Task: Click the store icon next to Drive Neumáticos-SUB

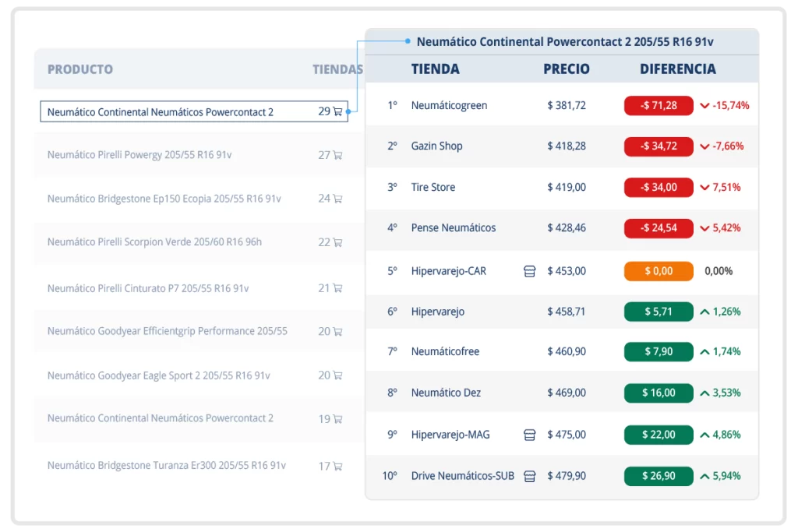Action: tap(529, 476)
